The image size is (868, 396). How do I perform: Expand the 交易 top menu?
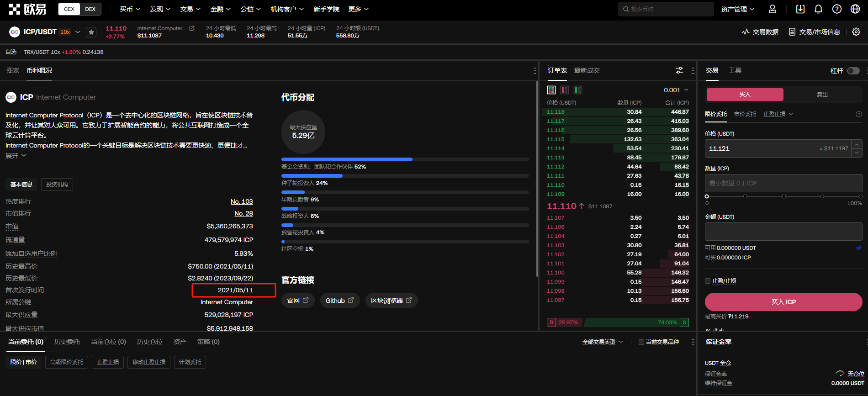191,9
